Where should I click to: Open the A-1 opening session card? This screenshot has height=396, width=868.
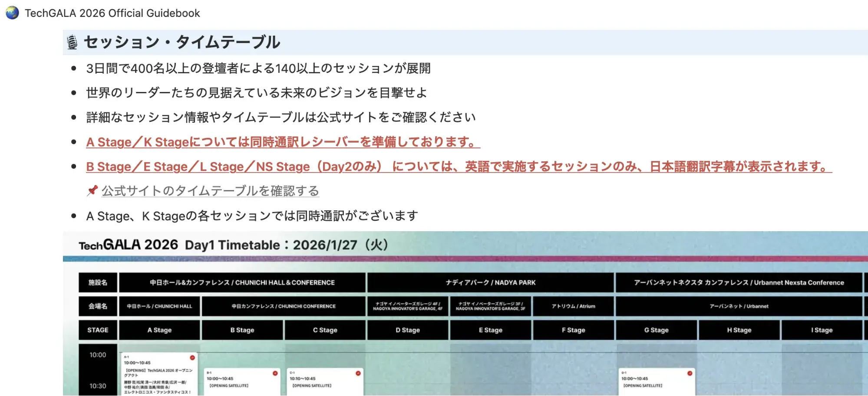(158, 375)
